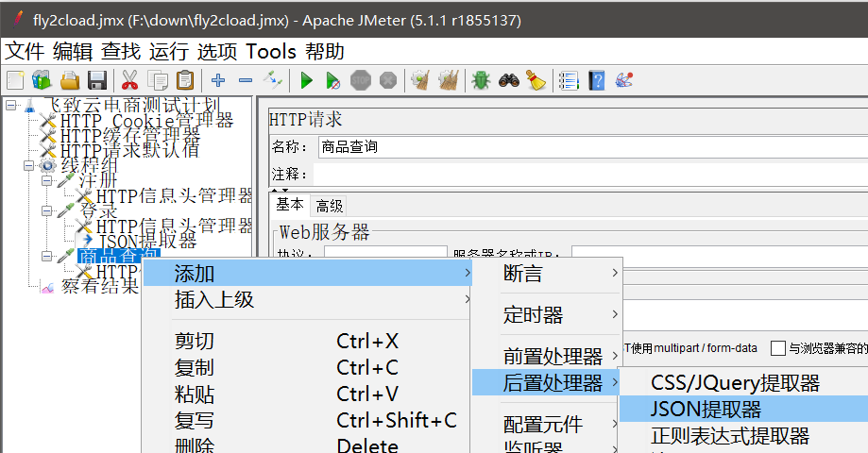This screenshot has height=453, width=868.
Task: Choose 复制 from the context menu
Action: tap(307, 367)
